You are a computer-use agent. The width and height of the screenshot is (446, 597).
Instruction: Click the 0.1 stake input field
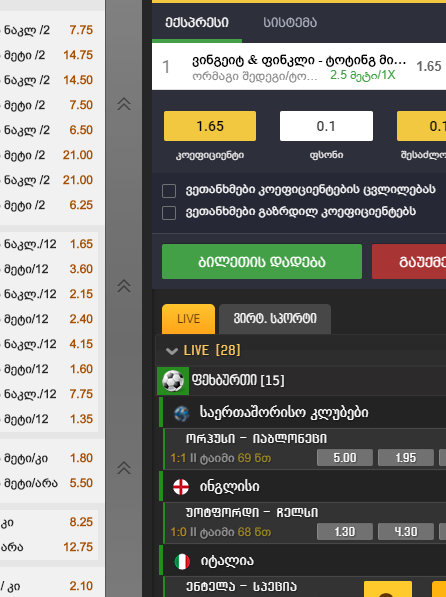tap(326, 126)
